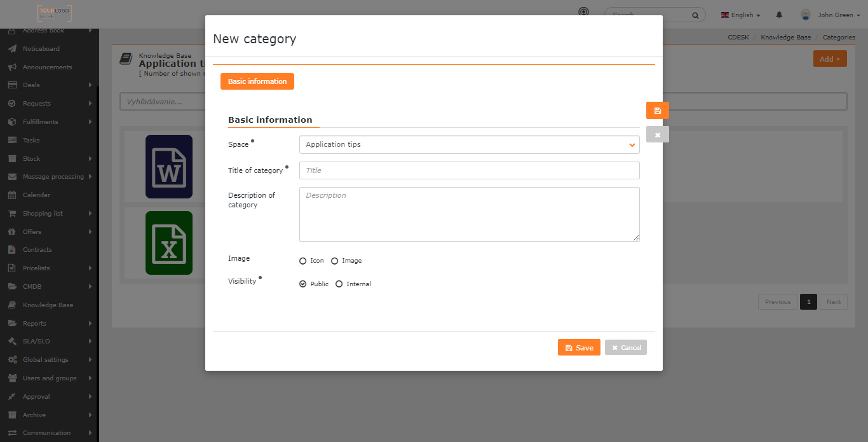868x442 pixels.
Task: Click the Pricelists sidebar icon
Action: click(x=11, y=268)
